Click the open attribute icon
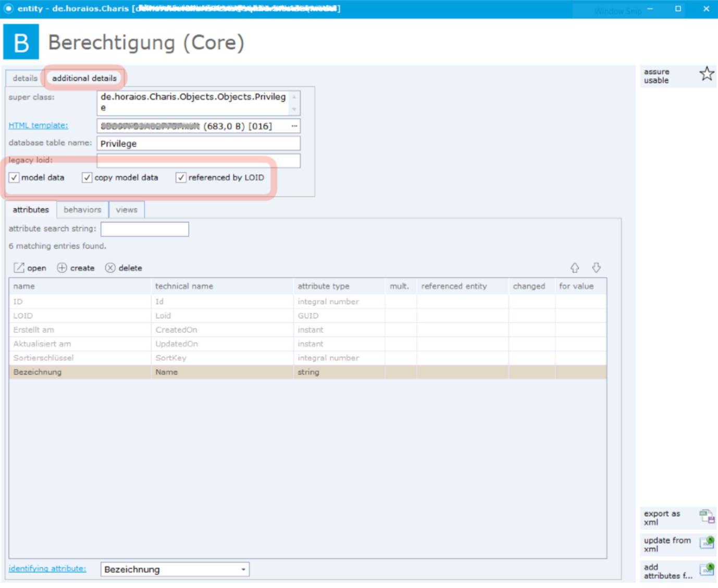 19,268
